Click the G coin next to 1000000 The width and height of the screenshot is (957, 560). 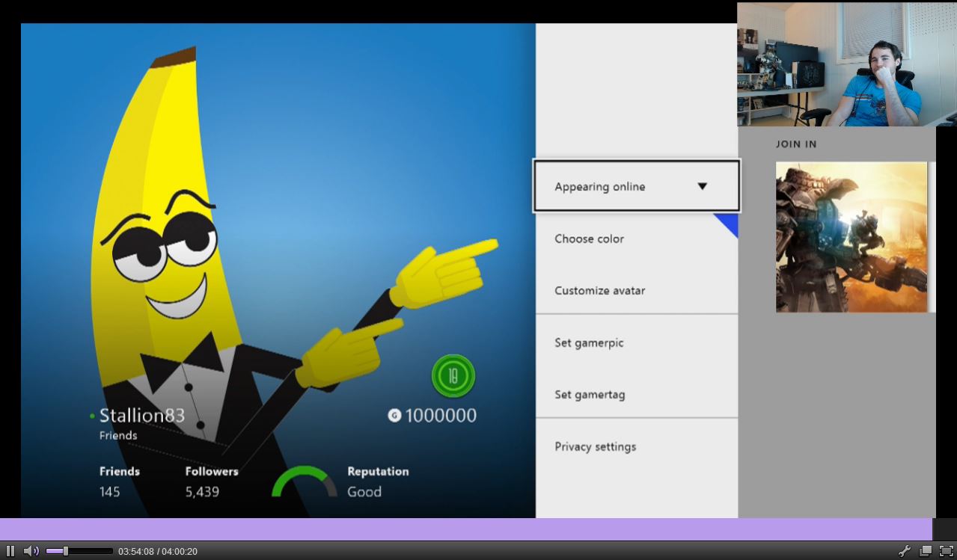coord(395,415)
